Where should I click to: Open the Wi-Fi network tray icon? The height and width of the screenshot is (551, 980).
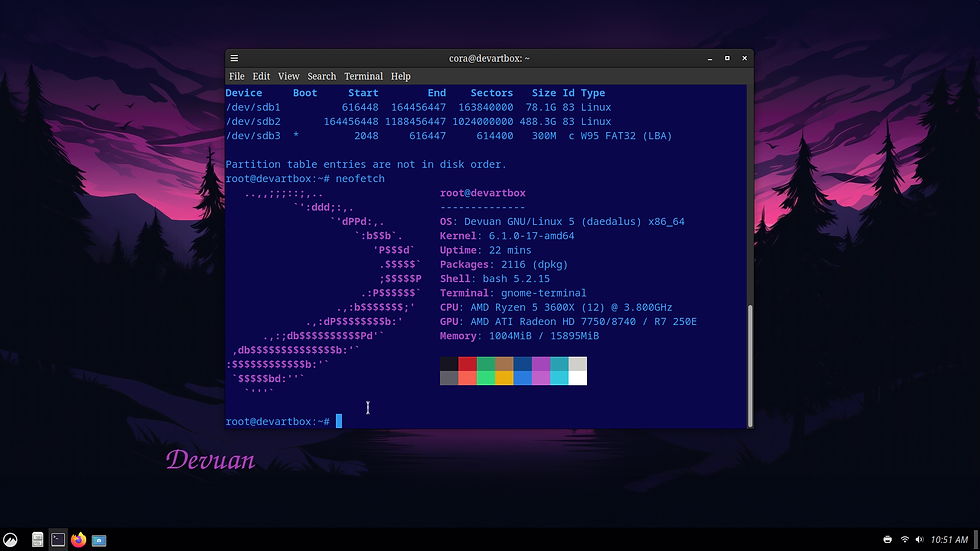904,540
